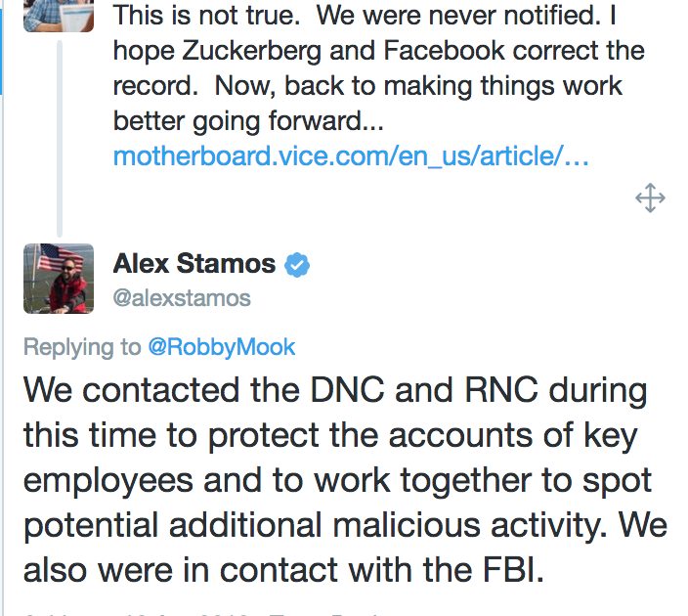This screenshot has width=688, height=616.
Task: Click the Alex Stamos display name
Action: (x=193, y=263)
